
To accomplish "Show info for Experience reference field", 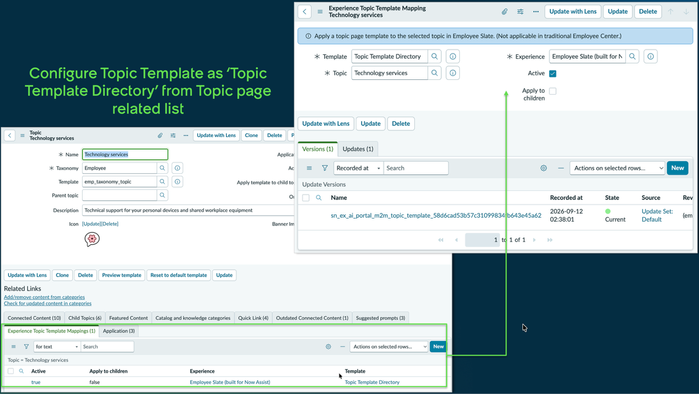I will (x=651, y=57).
